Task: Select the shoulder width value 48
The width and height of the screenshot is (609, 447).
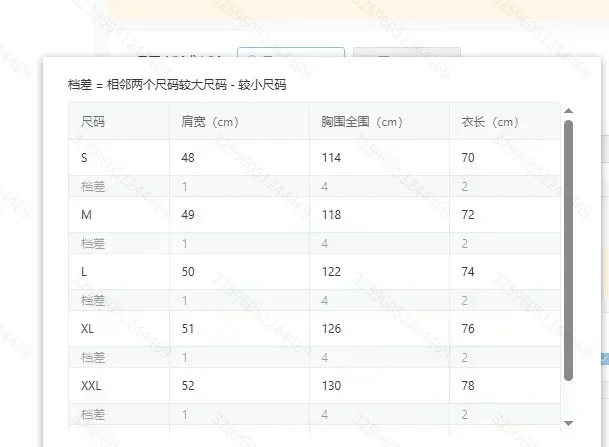Action: coord(188,158)
